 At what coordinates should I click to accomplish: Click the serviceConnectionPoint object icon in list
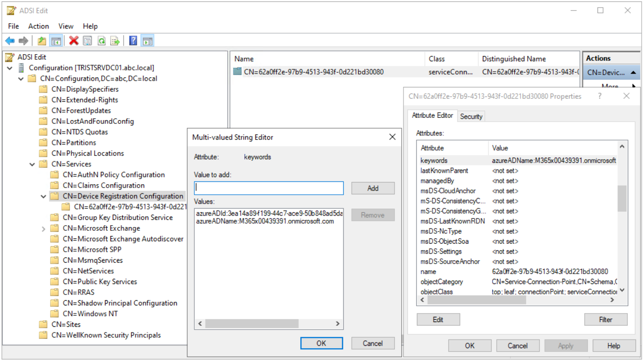[238, 72]
